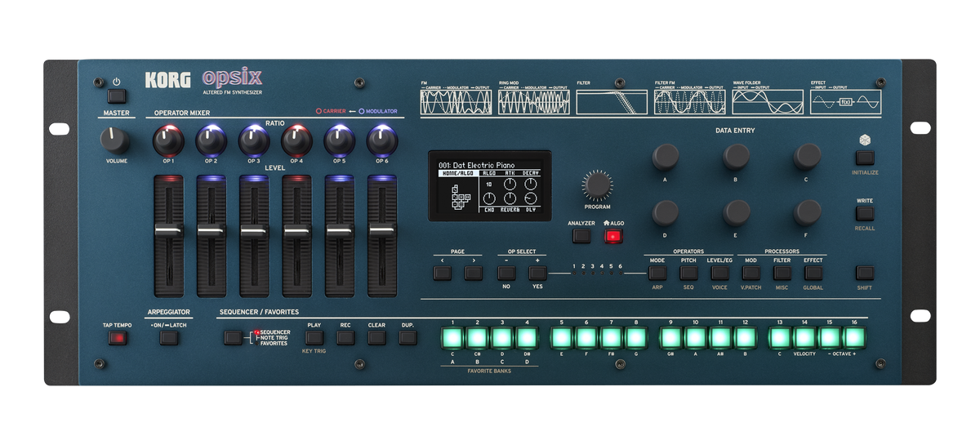Click data entry knob E

click(736, 213)
